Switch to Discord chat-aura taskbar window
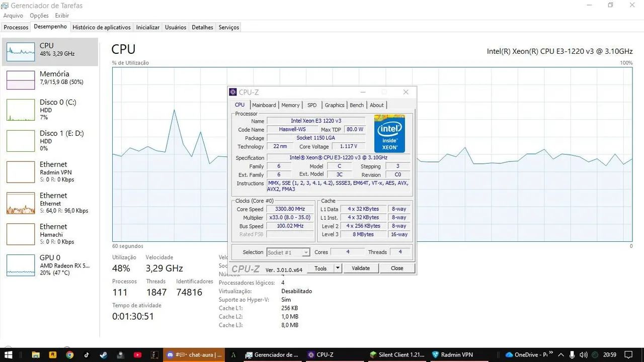 194,354
